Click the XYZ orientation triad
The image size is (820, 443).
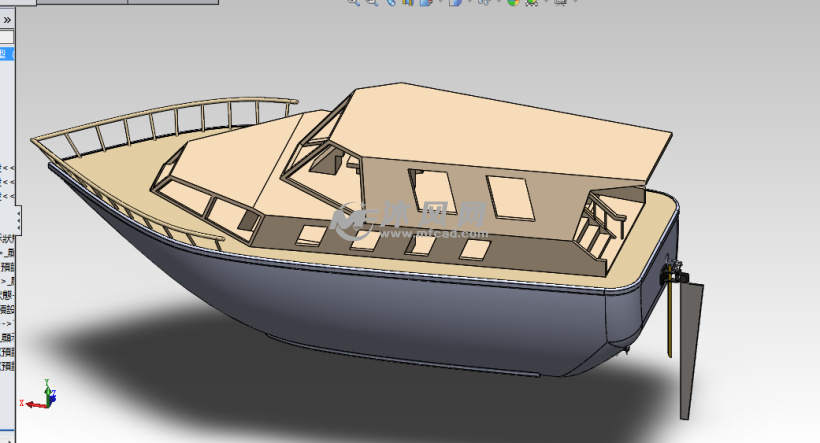(x=38, y=394)
